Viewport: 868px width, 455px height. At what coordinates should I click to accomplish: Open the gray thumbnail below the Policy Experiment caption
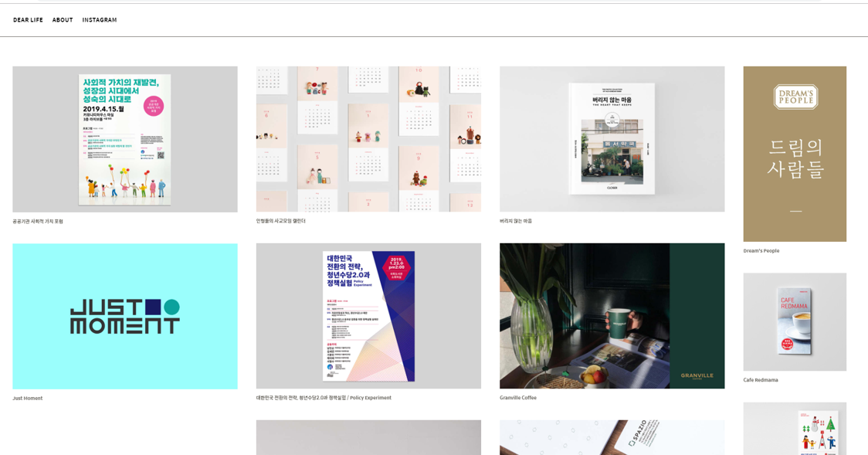click(x=368, y=437)
